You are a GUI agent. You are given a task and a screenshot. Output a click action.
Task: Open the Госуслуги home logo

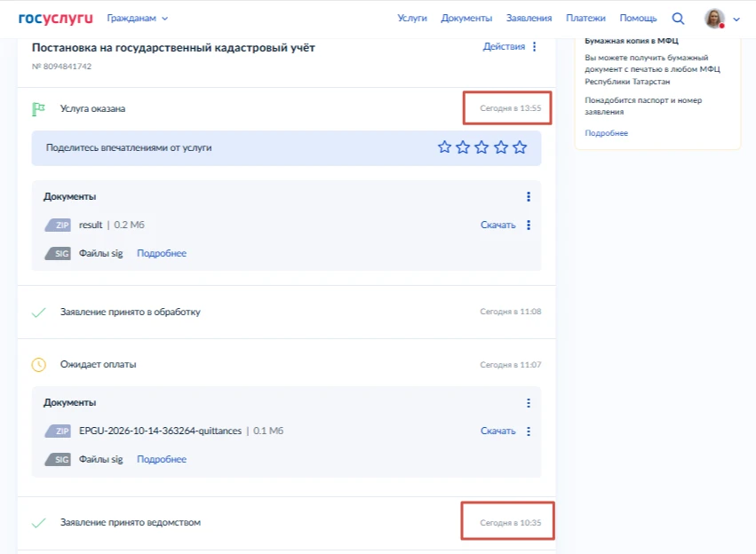(55, 19)
